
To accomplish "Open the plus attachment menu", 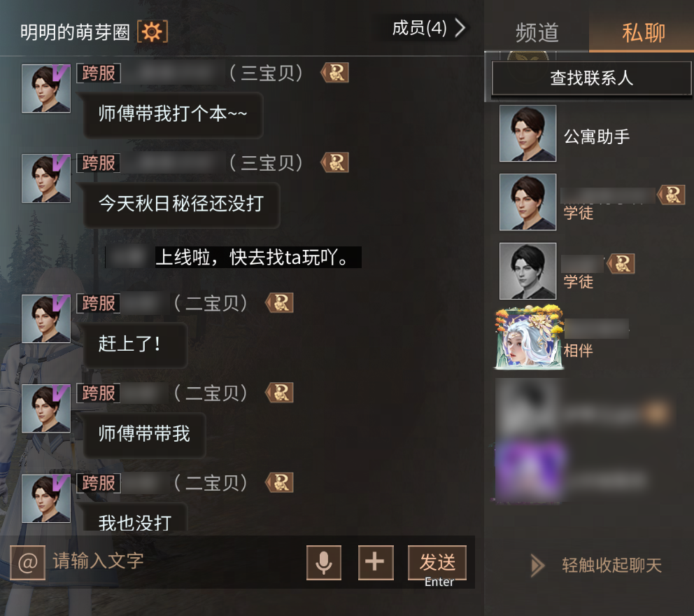I will click(x=375, y=562).
